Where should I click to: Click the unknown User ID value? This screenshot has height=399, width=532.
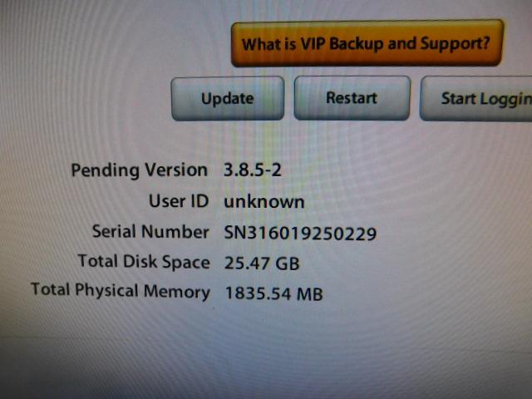point(264,202)
